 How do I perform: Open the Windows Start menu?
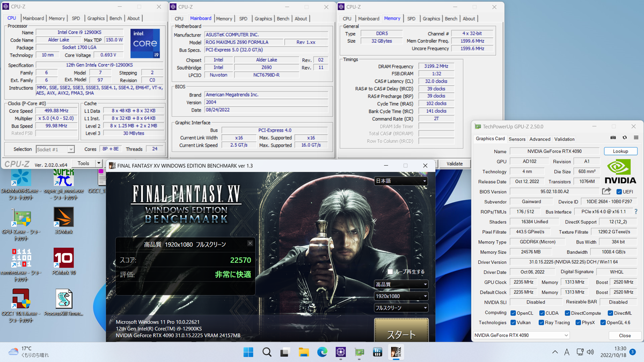click(x=248, y=352)
